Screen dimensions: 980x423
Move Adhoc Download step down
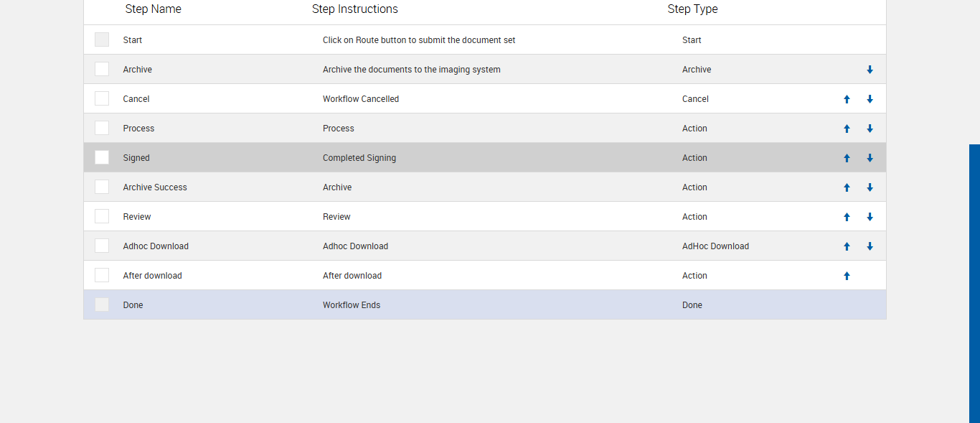pos(870,246)
